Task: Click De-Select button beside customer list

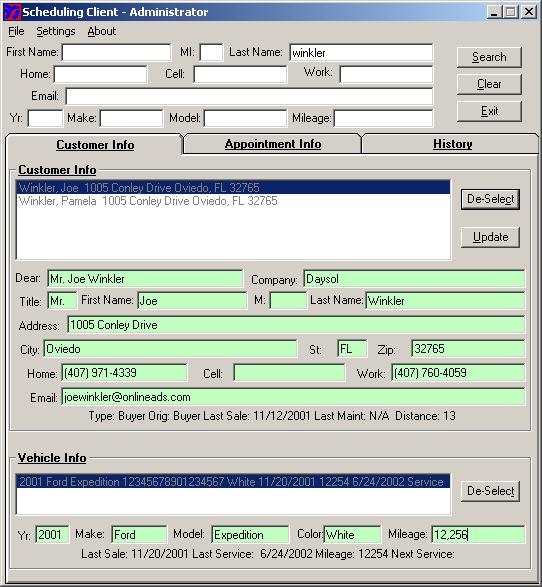Action: pos(490,199)
